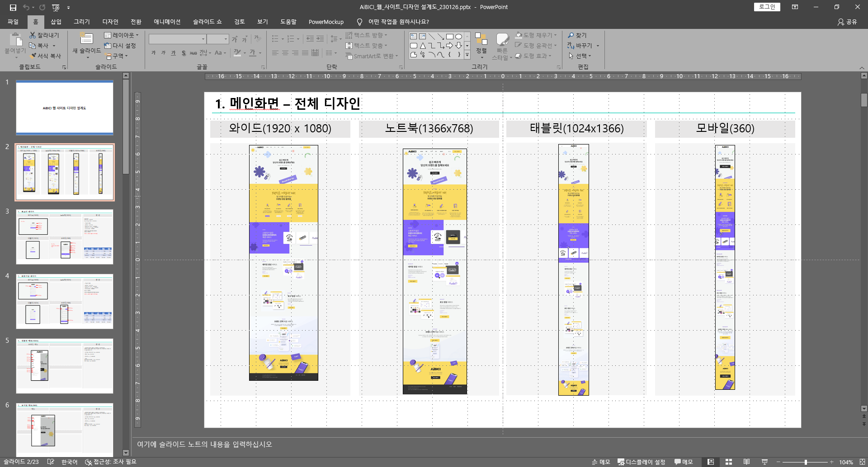Insert a new slide with 새 슬라이드 icon
The image size is (868, 467).
click(86, 39)
